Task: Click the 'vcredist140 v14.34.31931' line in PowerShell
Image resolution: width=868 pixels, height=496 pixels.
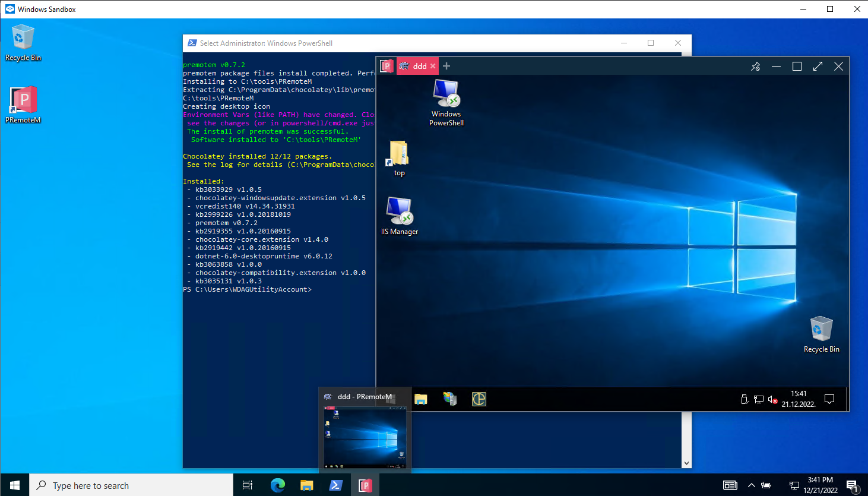Action: pyautogui.click(x=245, y=206)
